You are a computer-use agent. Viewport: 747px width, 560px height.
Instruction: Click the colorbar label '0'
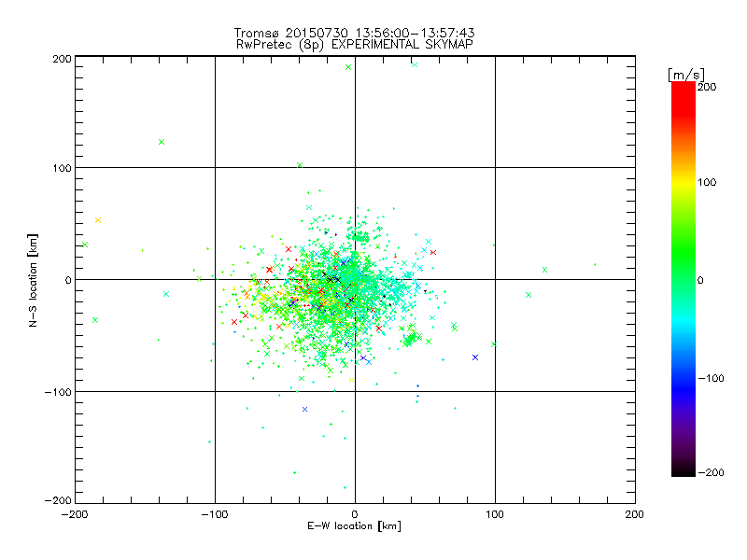[x=700, y=280]
